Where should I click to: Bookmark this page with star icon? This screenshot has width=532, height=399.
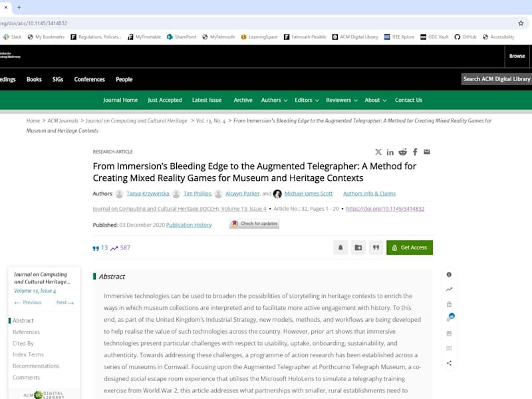pos(521,23)
